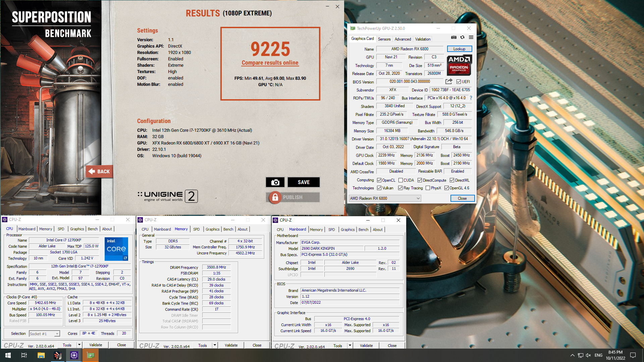Click the CAS# Latency 29.0 clocks value
Viewport: 644px width, 362px height.
click(216, 279)
